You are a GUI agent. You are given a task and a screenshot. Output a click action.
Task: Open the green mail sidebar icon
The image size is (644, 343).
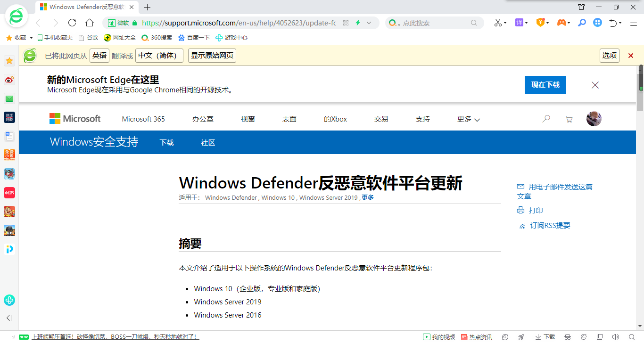pos(9,98)
